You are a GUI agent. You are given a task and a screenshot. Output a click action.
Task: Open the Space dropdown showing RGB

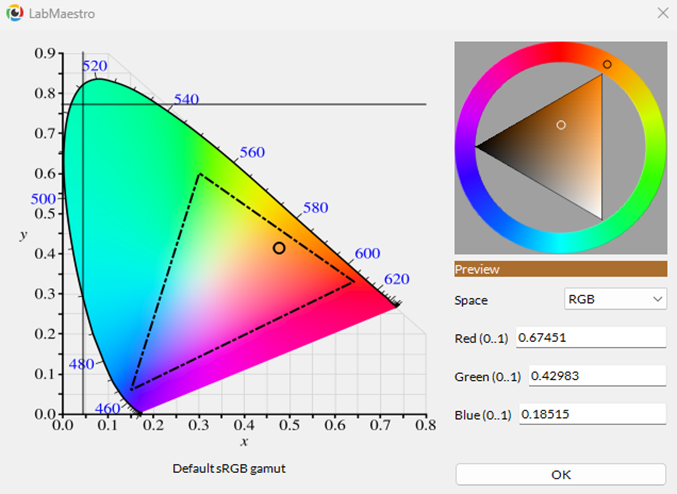pos(615,299)
